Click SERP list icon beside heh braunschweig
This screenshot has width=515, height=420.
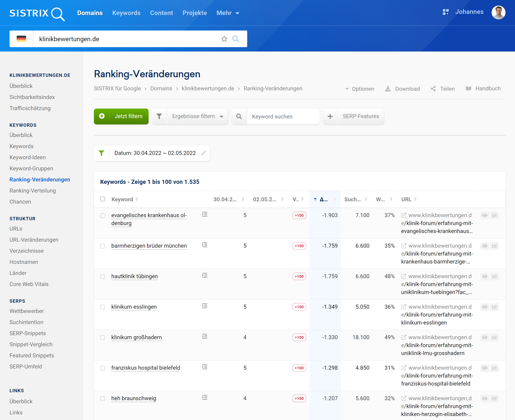(x=205, y=397)
